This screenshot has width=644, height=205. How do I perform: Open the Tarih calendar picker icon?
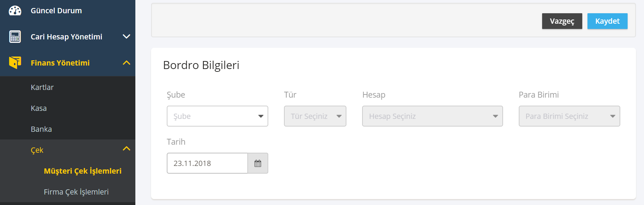pyautogui.click(x=258, y=163)
